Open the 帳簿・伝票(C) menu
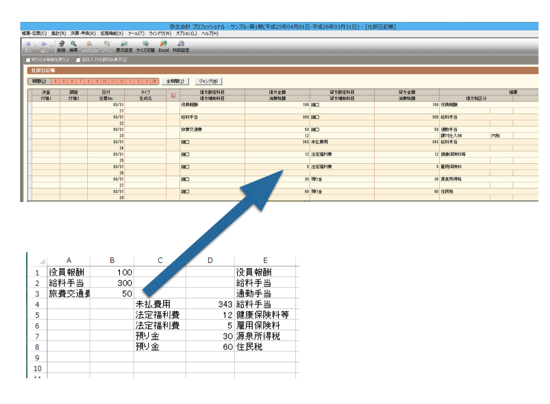Screen dimensions: 550x404 (x=34, y=33)
